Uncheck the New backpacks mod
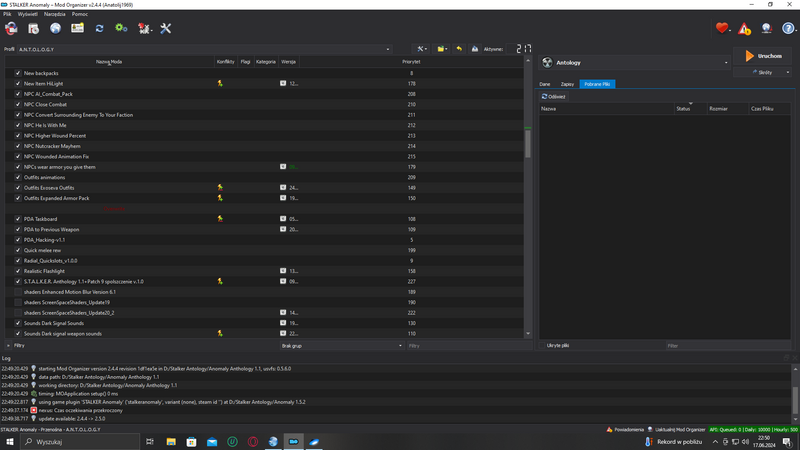This screenshot has height=450, width=800. 18,73
